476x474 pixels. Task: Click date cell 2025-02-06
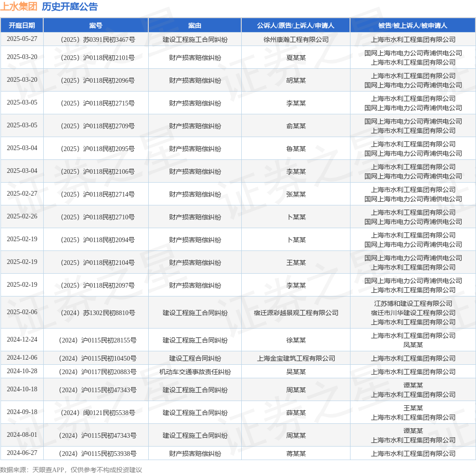point(22,312)
